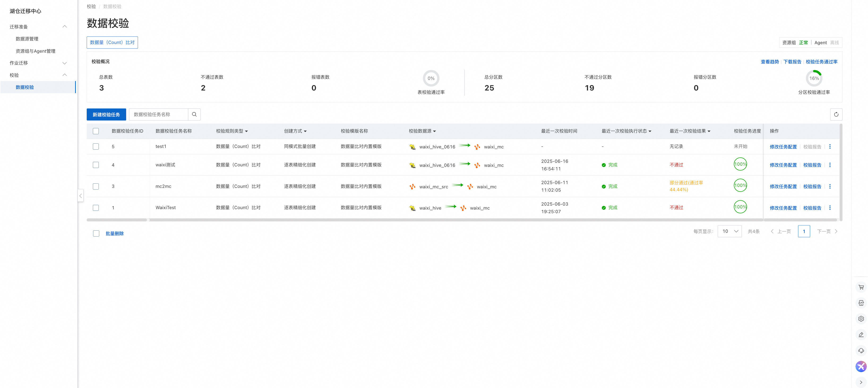
Task: Open the 查看趋势 link
Action: (770, 62)
